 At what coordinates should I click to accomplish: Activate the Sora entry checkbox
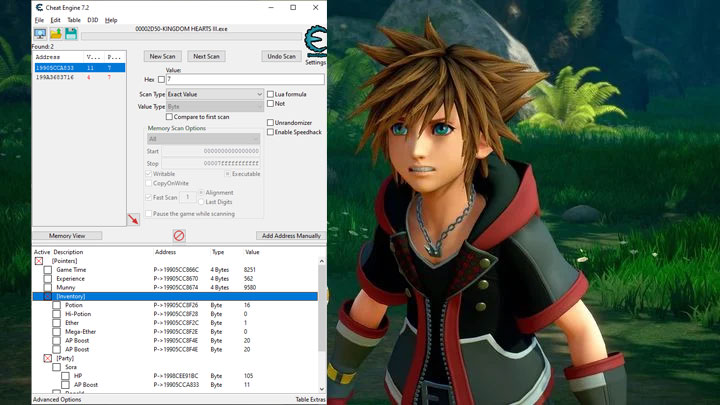click(56, 367)
